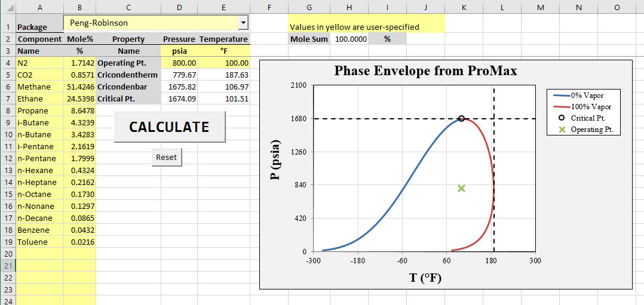This screenshot has height=305, width=644.
Task: Click the select-all corner of the sheet
Action: (x=8, y=7)
